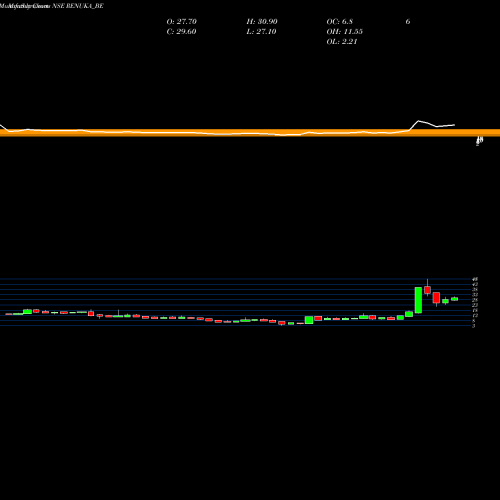Select the low price L: 27.10

pyautogui.click(x=261, y=31)
